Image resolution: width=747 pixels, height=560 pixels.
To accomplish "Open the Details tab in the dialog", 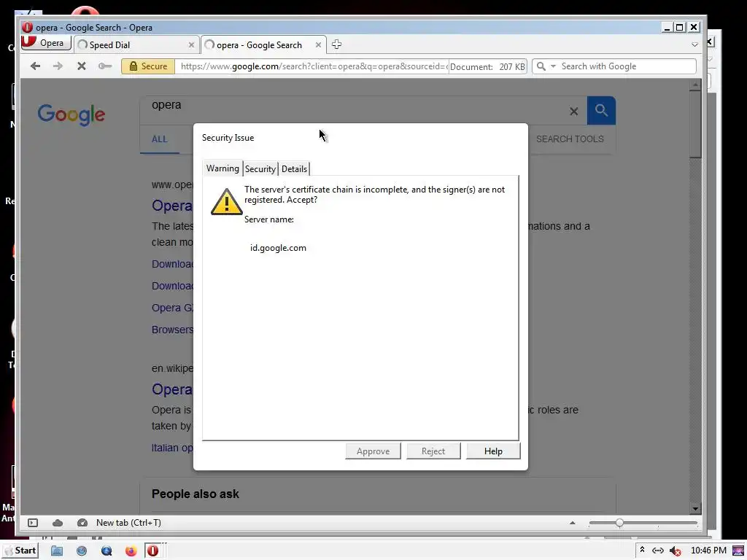I will 294,168.
